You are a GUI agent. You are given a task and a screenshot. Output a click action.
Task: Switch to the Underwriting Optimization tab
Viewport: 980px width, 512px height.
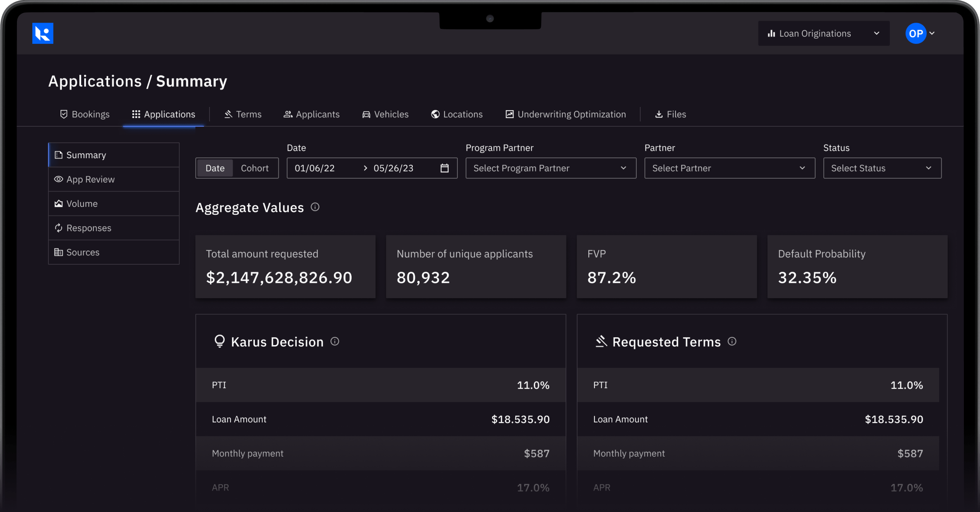(x=566, y=114)
